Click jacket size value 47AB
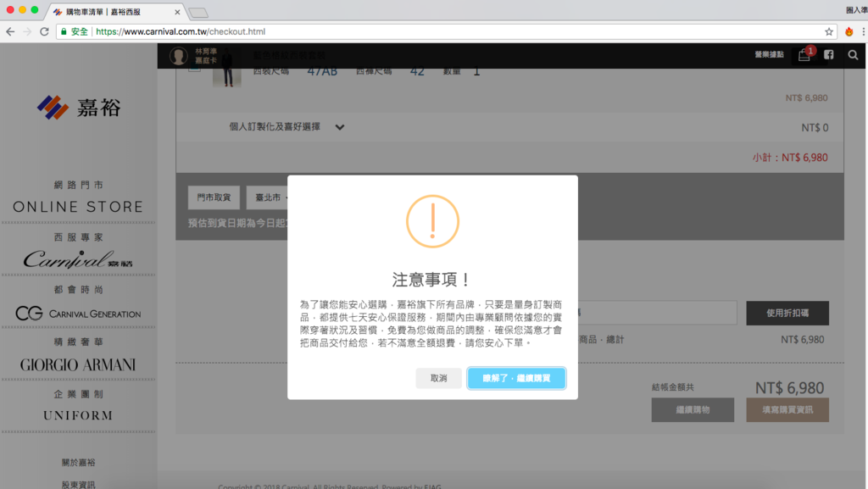Viewport: 868px width, 489px height. 322,71
